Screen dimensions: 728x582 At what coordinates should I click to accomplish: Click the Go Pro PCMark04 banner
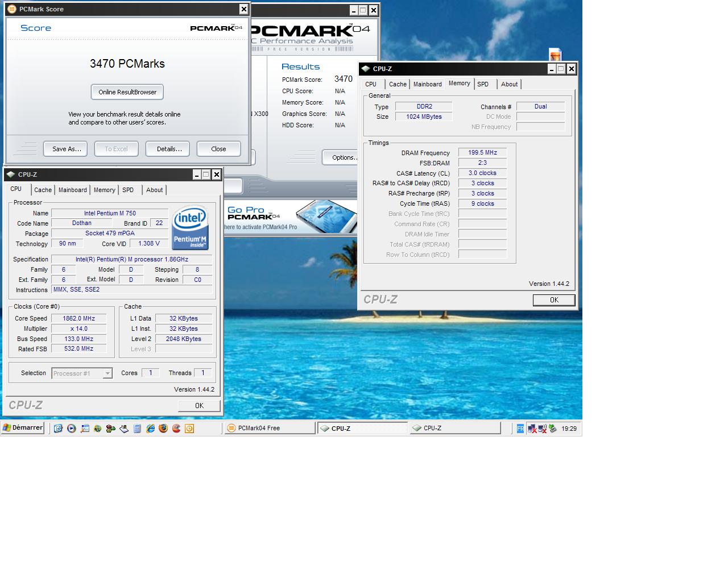291,216
